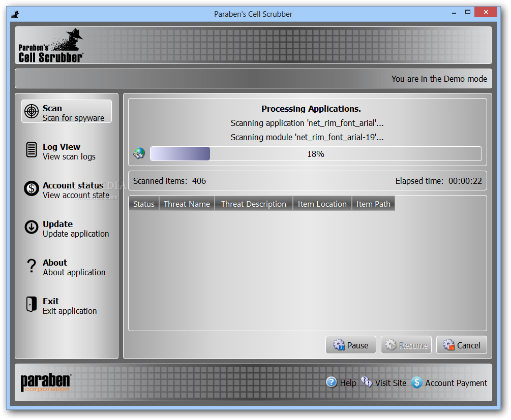Click 'Elapsed time: 00:00:22' text
511x420 pixels.
tap(438, 181)
